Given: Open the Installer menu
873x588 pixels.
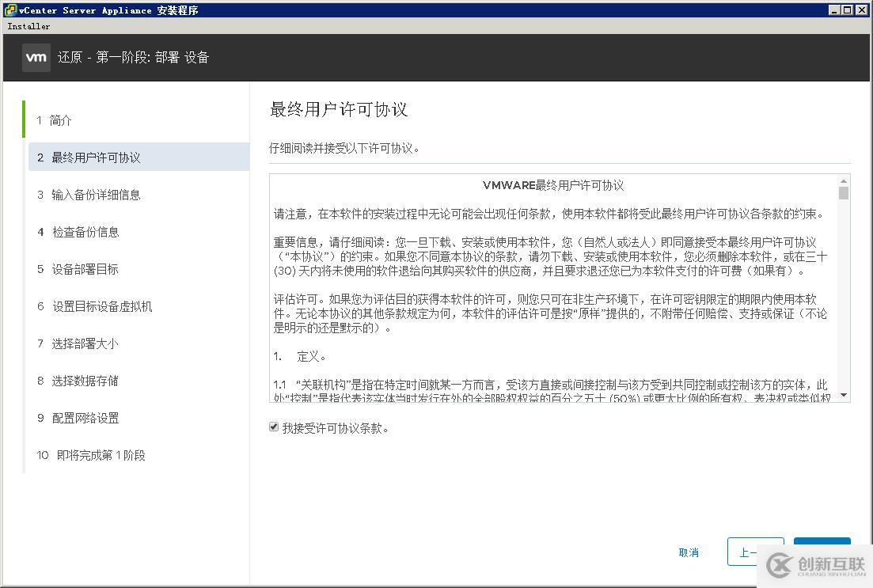Looking at the screenshot, I should click(28, 26).
